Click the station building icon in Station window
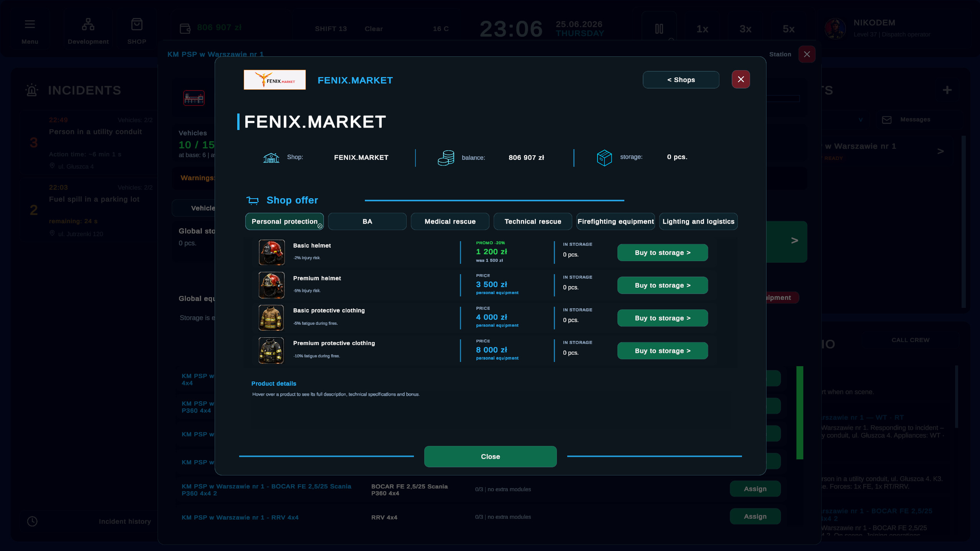The width and height of the screenshot is (980, 551). click(194, 98)
